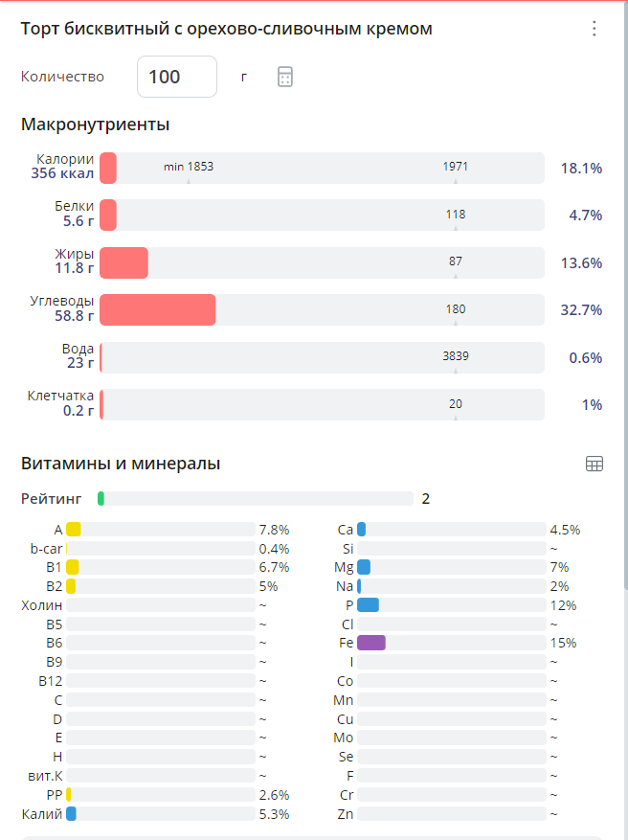
Task: Click the calories progress bar
Action: (322, 169)
